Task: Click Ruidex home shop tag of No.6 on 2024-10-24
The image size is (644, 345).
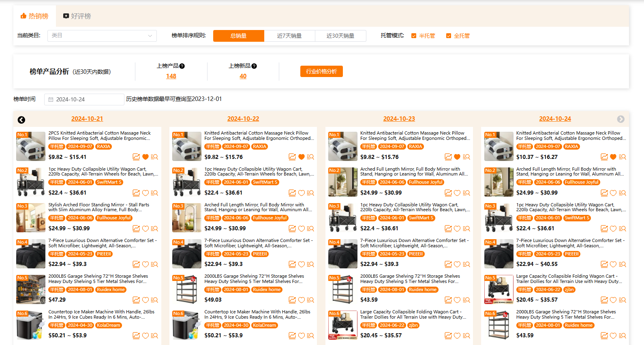Action: pyautogui.click(x=579, y=326)
